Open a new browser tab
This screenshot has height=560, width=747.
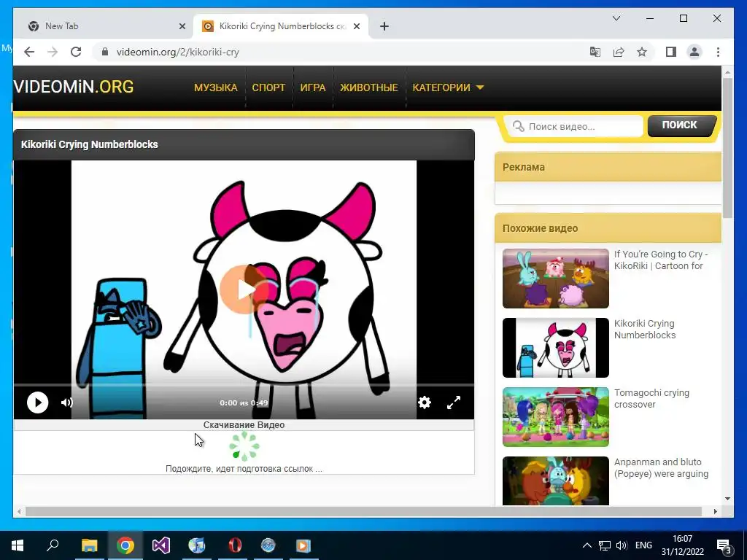(384, 26)
